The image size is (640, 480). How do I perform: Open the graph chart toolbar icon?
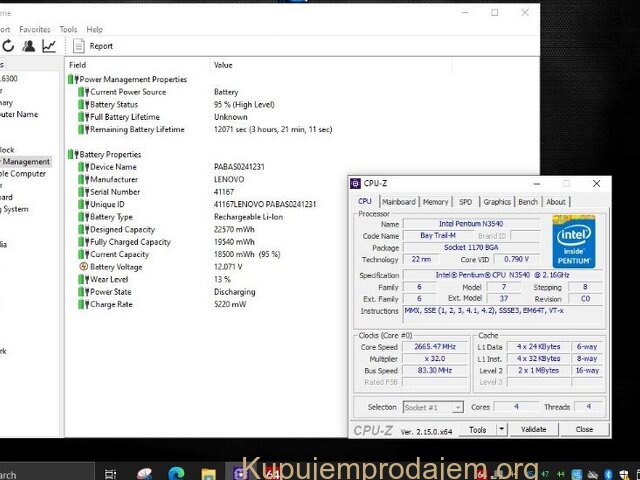pyautogui.click(x=48, y=46)
